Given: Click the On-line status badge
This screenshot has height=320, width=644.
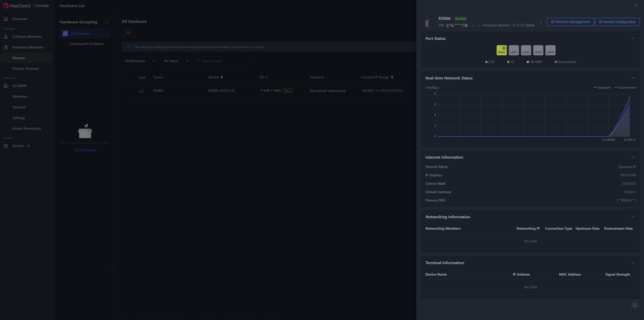Looking at the screenshot, I should coord(460,19).
